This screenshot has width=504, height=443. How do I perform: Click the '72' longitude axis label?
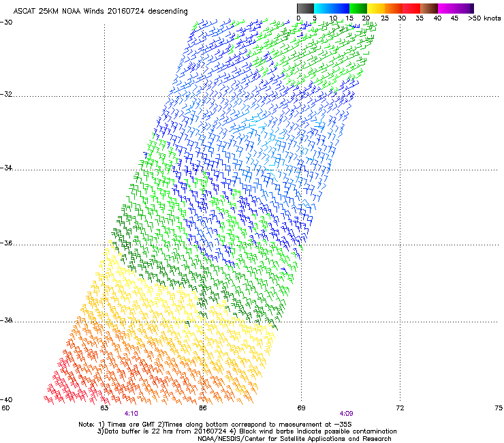tap(400, 408)
